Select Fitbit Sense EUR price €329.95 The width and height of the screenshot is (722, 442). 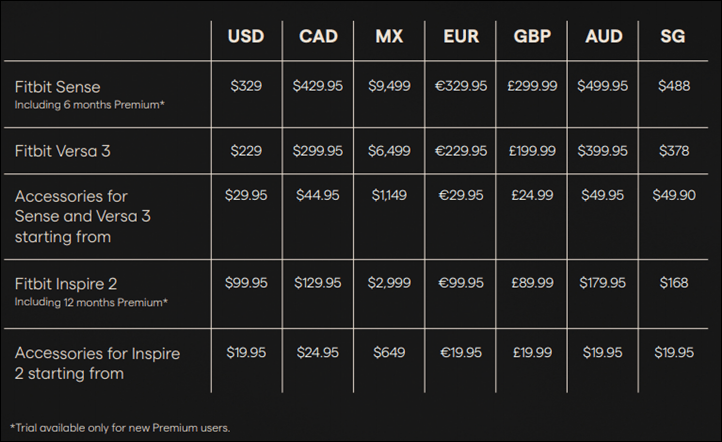461,86
